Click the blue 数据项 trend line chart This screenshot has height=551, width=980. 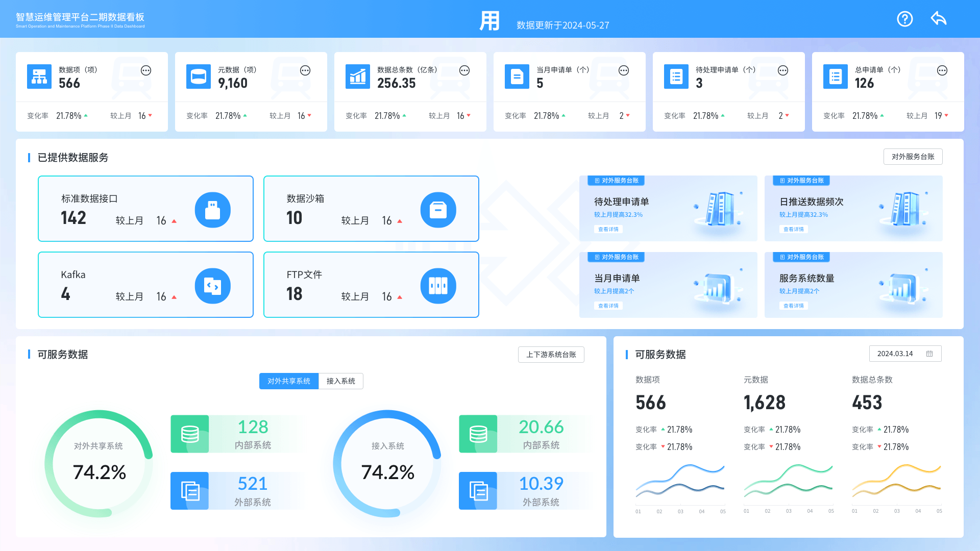coord(680,480)
